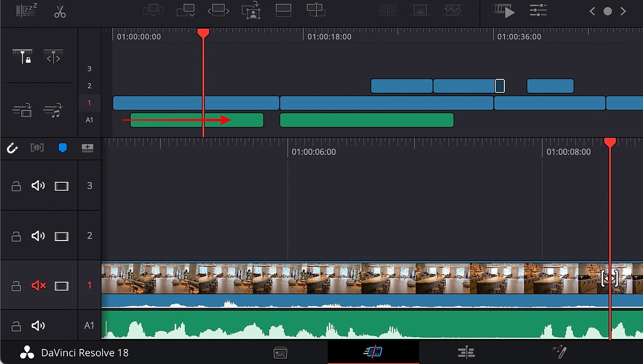Select the green A1 audio waveform clip
This screenshot has height=364, width=643.
tap(372, 324)
